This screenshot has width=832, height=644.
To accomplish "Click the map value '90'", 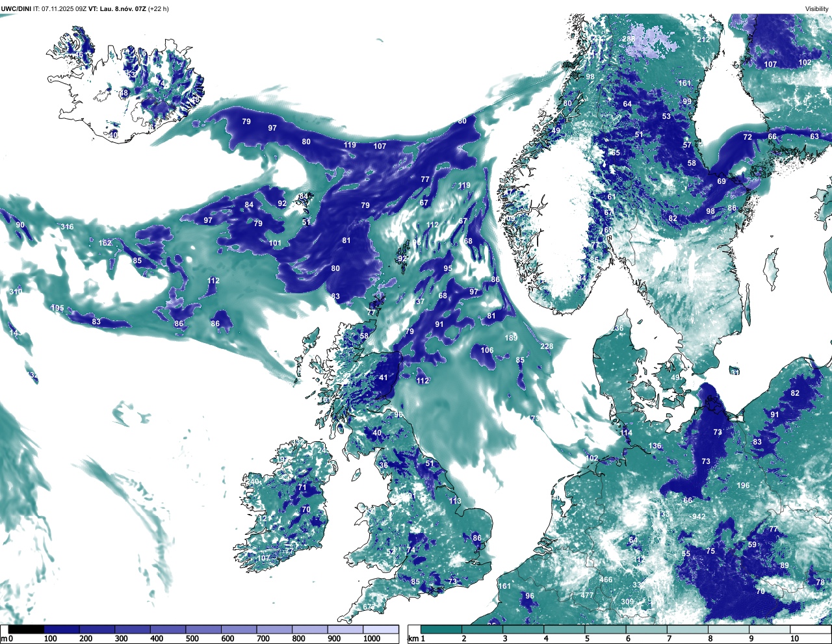I will 20,225.
